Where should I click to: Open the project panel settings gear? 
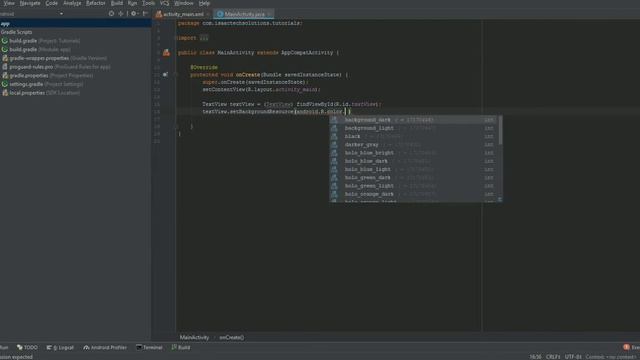[x=133, y=13]
